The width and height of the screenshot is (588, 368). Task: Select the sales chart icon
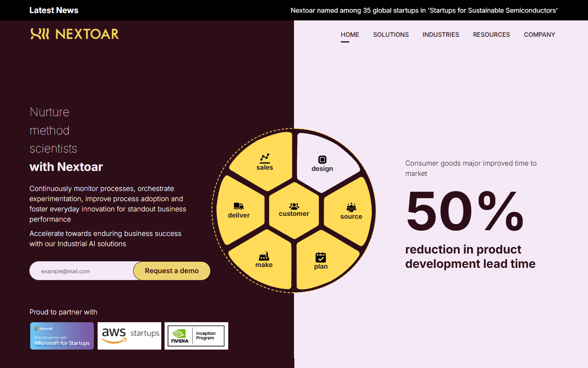click(x=265, y=158)
